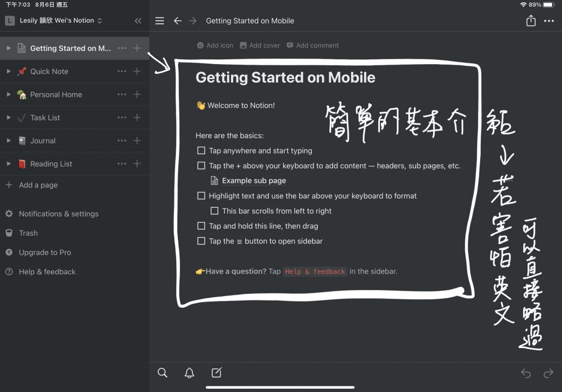Open the page options three-dot menu
Viewport: 562px width, 392px height.
tap(549, 21)
